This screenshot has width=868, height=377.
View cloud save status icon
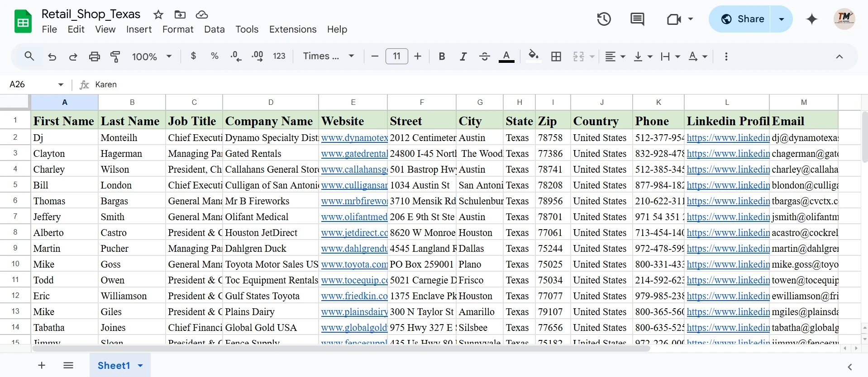[201, 15]
